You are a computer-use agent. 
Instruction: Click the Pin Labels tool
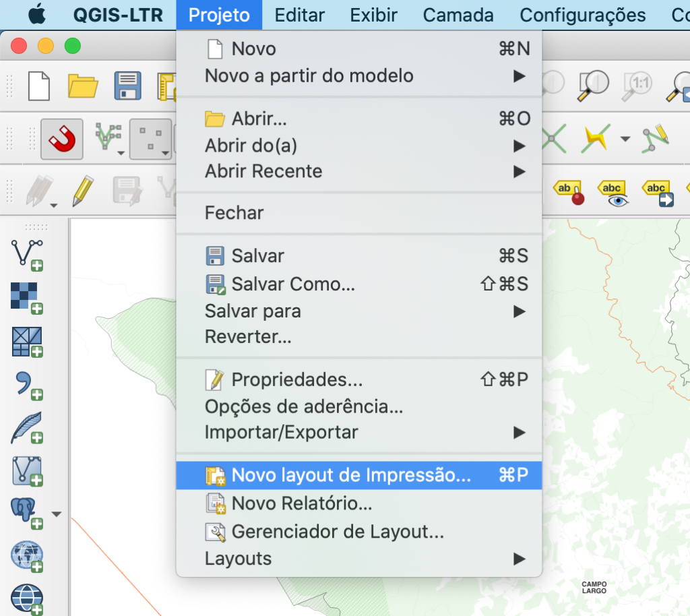pyautogui.click(x=569, y=190)
